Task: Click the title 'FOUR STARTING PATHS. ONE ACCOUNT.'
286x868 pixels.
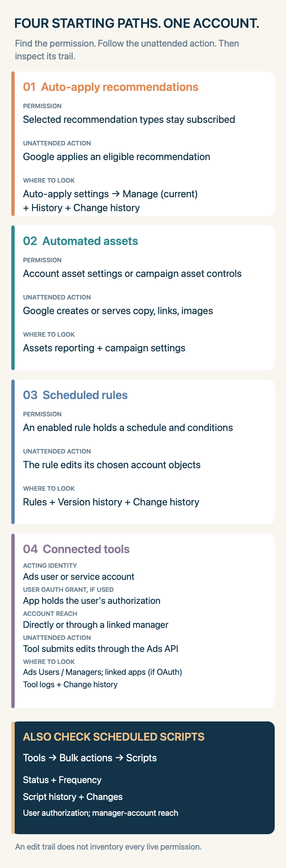Action: (137, 23)
